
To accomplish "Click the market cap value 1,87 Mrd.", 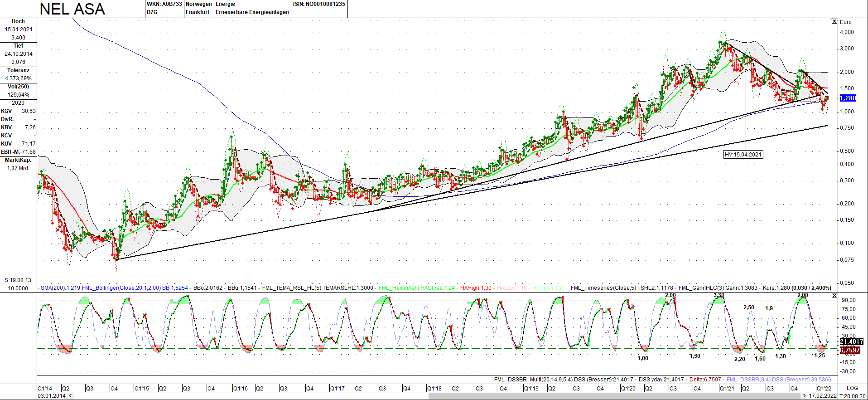I will pyautogui.click(x=18, y=168).
